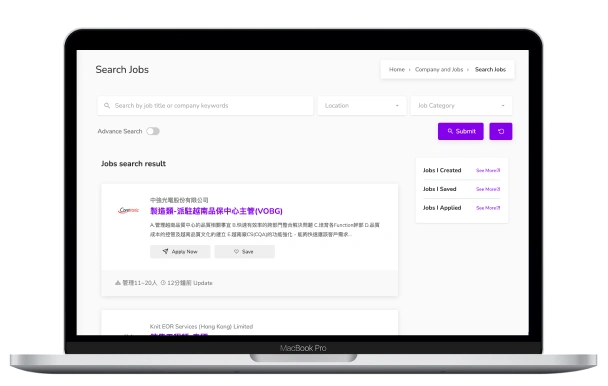Click the purple reset refresh icon button
This screenshot has width=608, height=386.
click(501, 132)
